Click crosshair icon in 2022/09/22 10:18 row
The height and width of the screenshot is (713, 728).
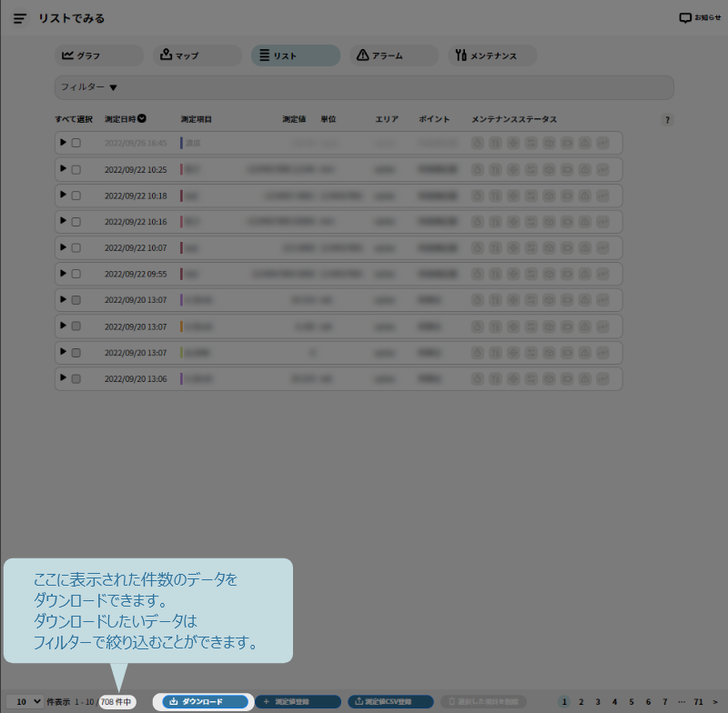[513, 196]
